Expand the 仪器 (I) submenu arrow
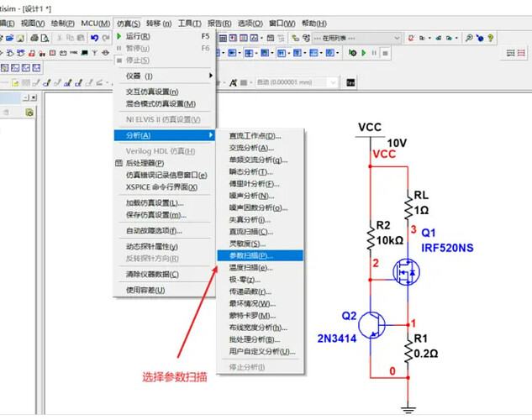 point(211,76)
